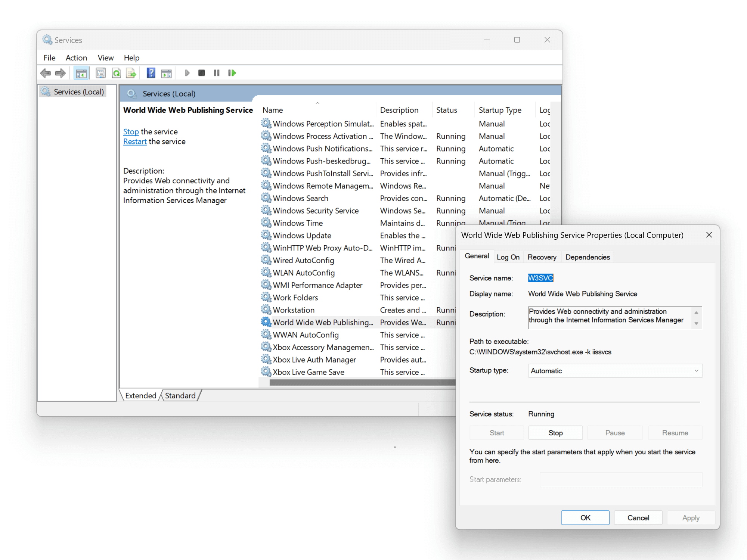Viewport: 747px width, 560px height.
Task: Toggle the action pane with toolbar icon
Action: (167, 73)
